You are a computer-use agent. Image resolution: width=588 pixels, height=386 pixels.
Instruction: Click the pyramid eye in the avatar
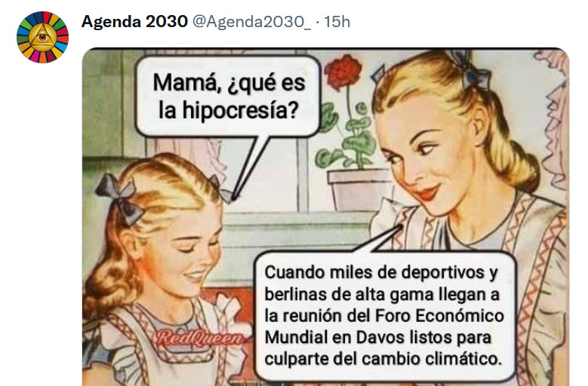click(42, 37)
